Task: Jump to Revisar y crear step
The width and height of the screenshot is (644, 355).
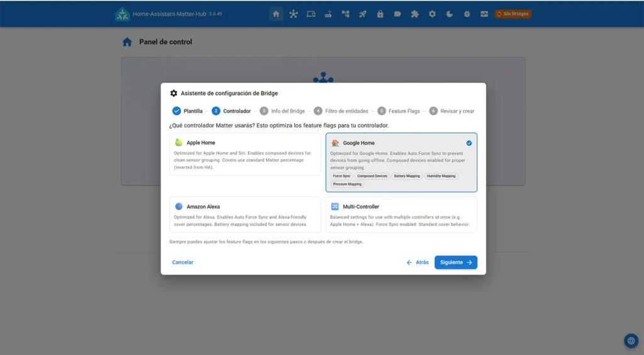Action: click(x=452, y=111)
